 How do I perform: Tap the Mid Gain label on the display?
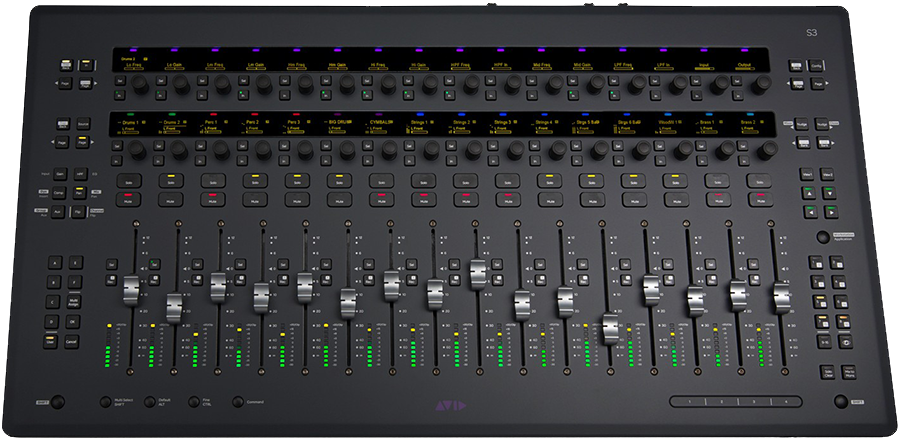582,65
